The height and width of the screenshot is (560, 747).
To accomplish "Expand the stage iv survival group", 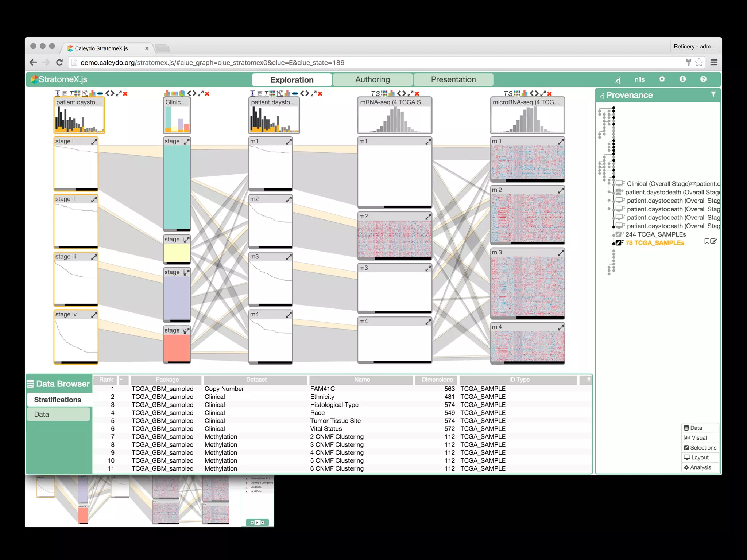I will 94,315.
